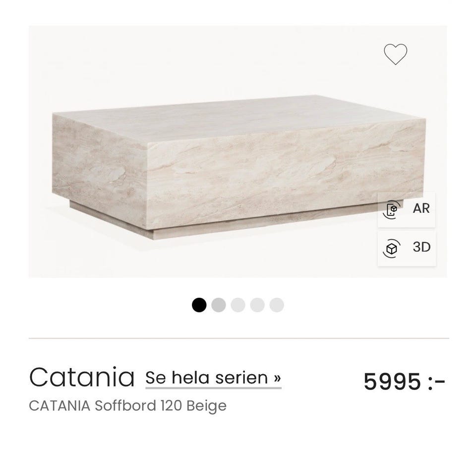Add Catania table to wishlist with heart icon
The image size is (476, 449).
click(x=395, y=54)
